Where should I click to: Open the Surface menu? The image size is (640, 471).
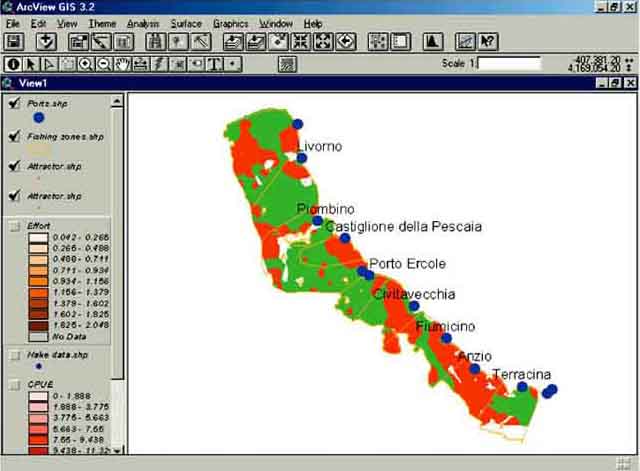coord(186,23)
